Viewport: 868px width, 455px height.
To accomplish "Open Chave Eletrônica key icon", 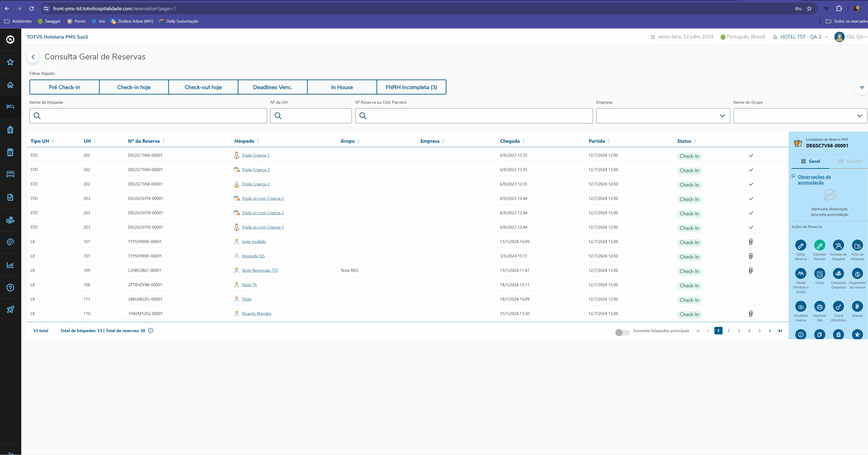I will click(x=838, y=307).
